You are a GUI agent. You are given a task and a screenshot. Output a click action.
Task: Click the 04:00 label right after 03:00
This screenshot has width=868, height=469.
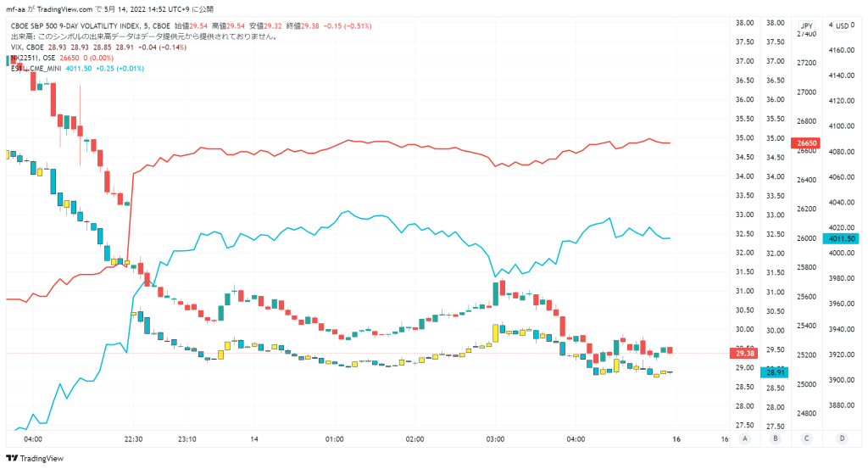click(x=576, y=439)
